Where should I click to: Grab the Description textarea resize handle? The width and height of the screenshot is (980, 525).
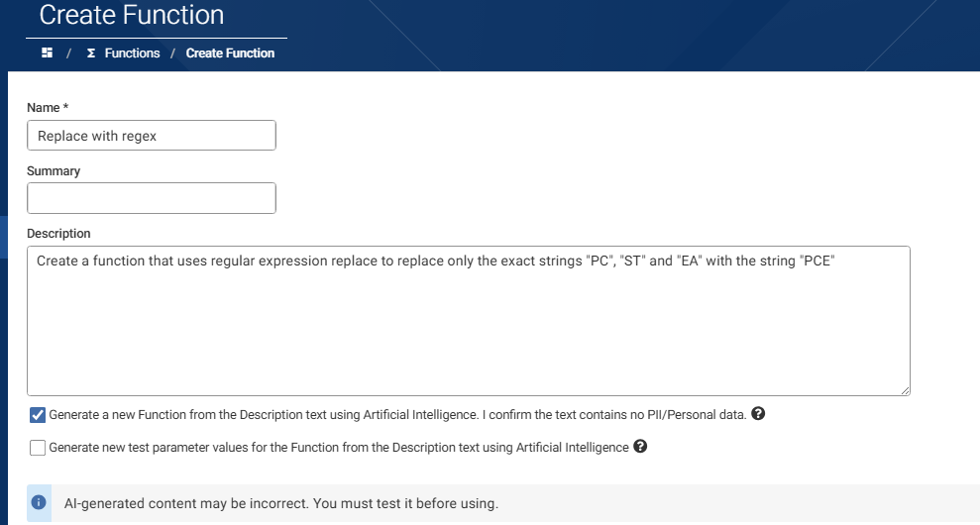pyautogui.click(x=905, y=390)
